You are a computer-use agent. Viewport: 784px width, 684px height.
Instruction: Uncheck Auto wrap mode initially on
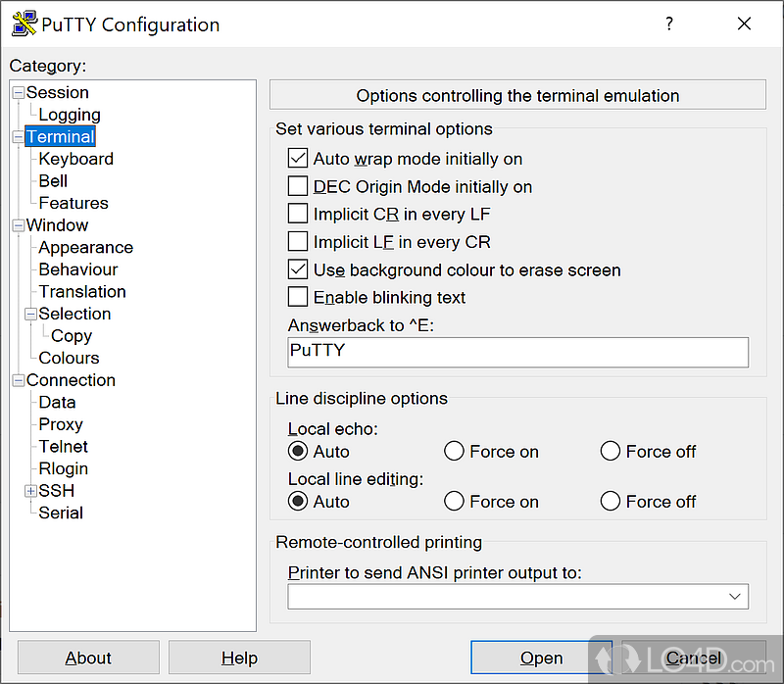click(x=298, y=159)
